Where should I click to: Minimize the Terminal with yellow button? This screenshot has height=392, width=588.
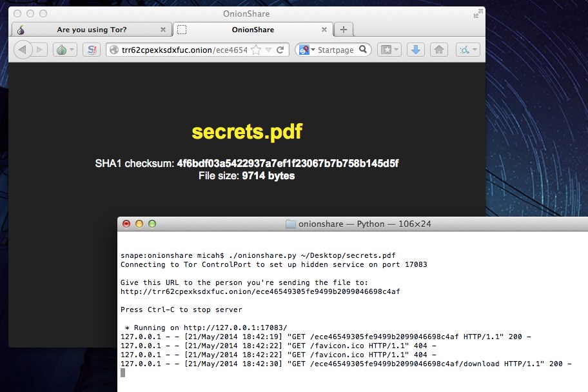[139, 224]
